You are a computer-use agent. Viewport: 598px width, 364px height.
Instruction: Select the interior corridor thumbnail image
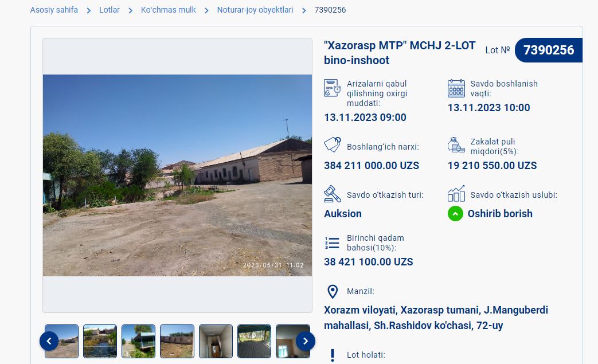[216, 341]
